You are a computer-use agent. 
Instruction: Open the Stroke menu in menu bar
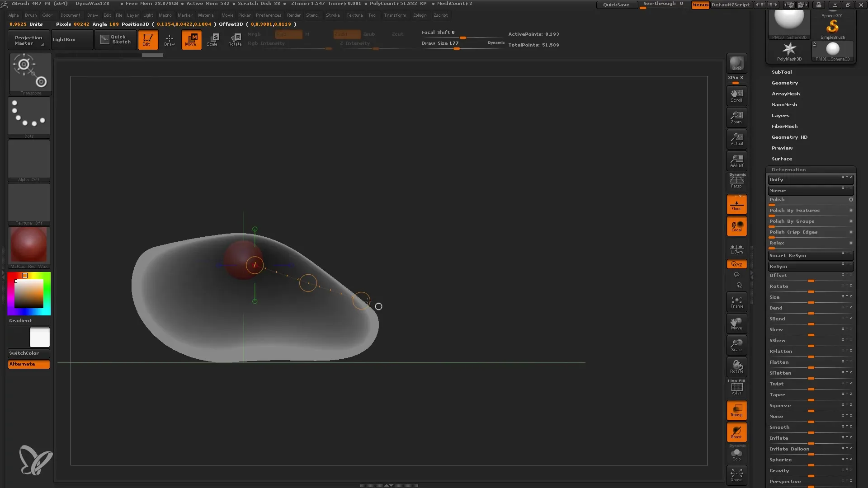click(x=333, y=15)
